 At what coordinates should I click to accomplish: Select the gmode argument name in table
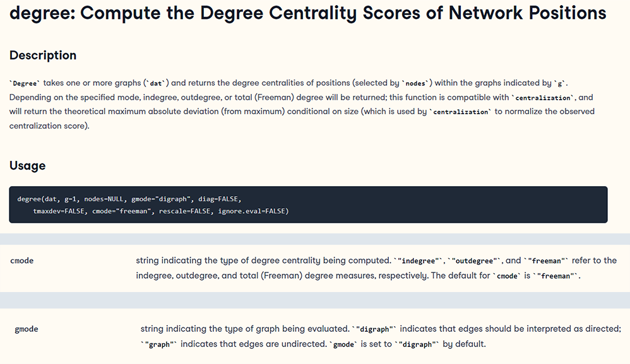tap(27, 329)
